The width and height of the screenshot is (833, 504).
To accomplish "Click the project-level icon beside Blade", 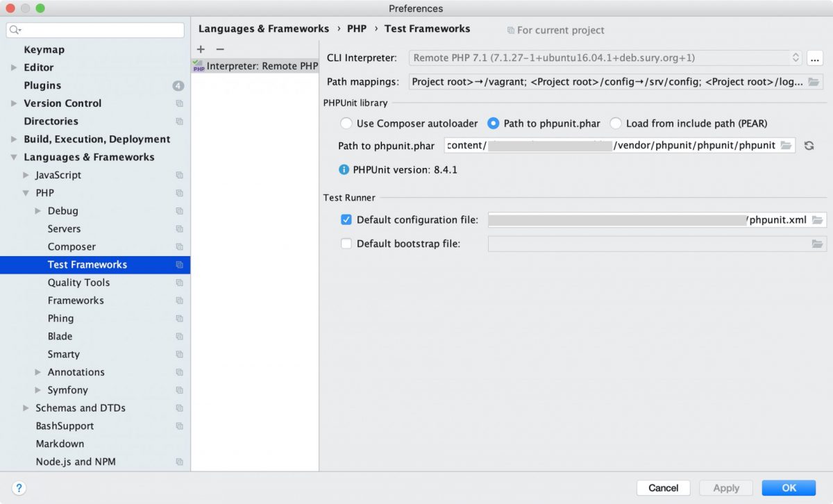I will [x=179, y=337].
